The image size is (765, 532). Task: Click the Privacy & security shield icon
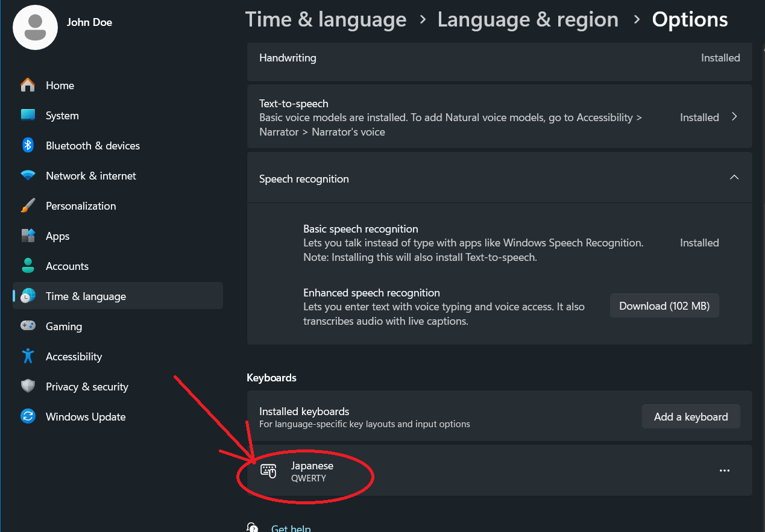[x=28, y=386]
